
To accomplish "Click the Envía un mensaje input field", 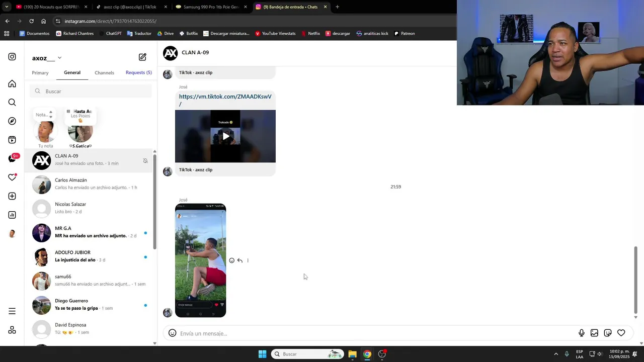I will pyautogui.click(x=376, y=333).
